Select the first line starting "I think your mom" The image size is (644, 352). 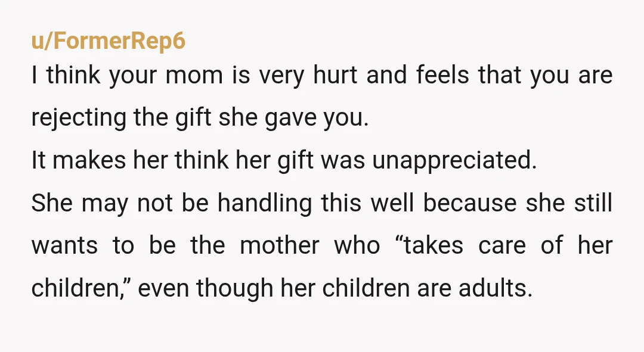[x=322, y=75]
